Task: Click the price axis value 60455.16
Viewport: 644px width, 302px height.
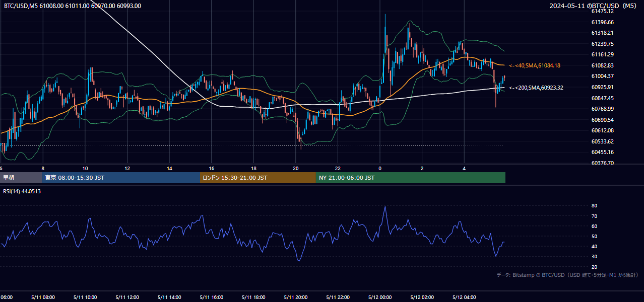Action: pos(602,152)
